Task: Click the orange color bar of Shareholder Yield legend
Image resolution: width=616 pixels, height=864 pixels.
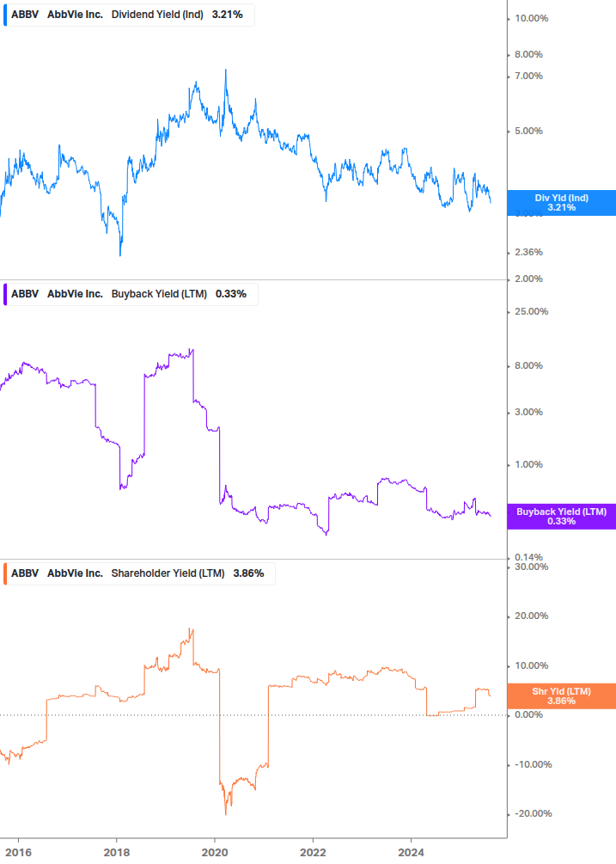Action: pyautogui.click(x=5, y=573)
